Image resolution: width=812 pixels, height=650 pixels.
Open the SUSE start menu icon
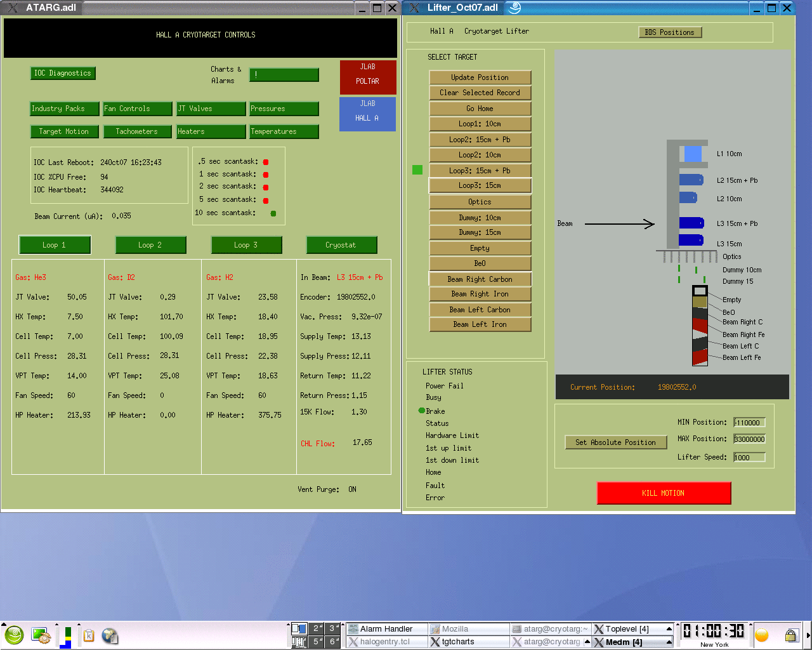(x=14, y=635)
